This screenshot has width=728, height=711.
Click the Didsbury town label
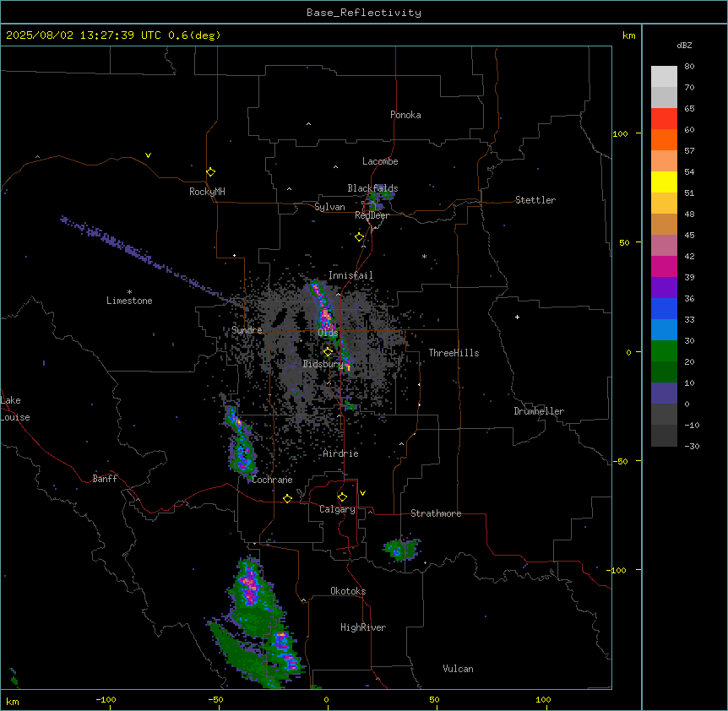(x=323, y=364)
